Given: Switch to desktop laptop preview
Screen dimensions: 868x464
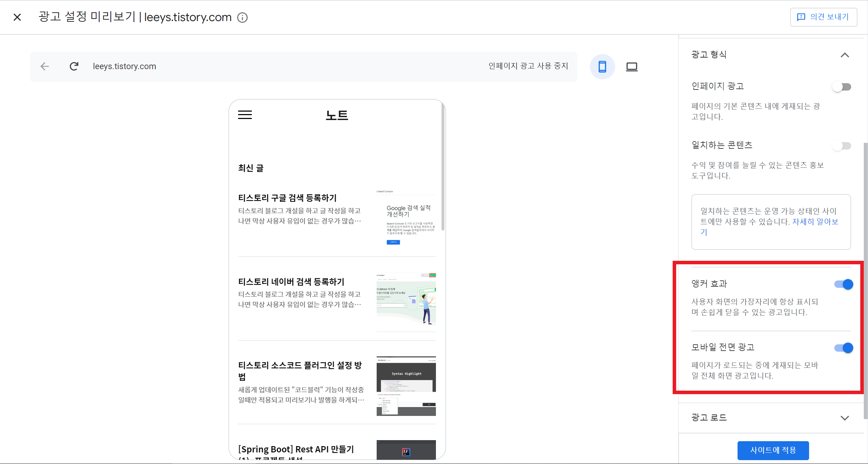Looking at the screenshot, I should point(632,66).
